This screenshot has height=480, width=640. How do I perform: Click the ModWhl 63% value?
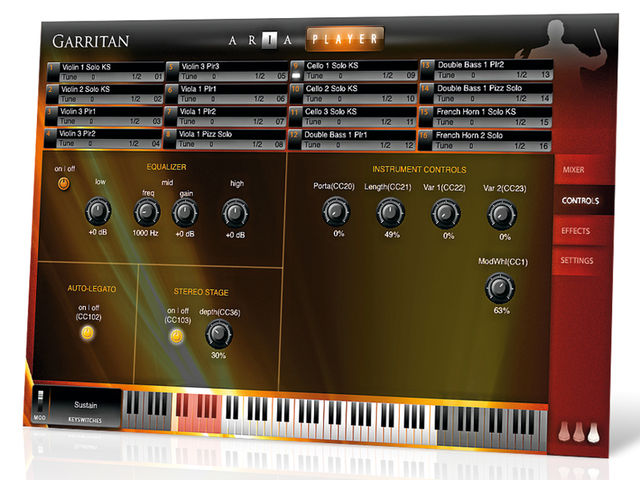point(502,311)
